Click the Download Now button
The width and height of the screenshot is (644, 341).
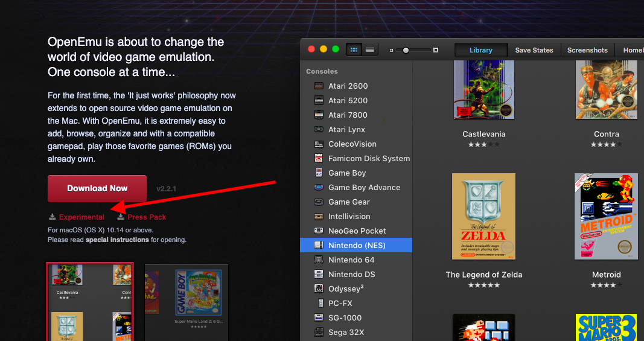point(97,188)
